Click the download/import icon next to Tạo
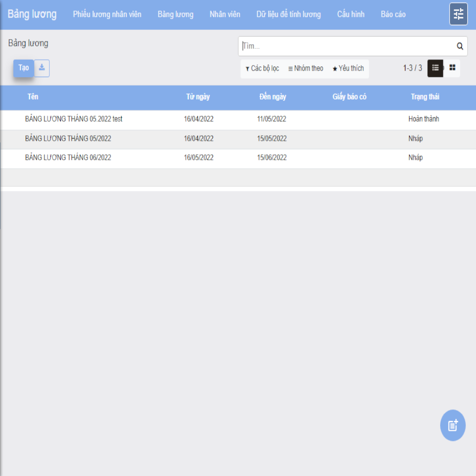 coord(42,68)
